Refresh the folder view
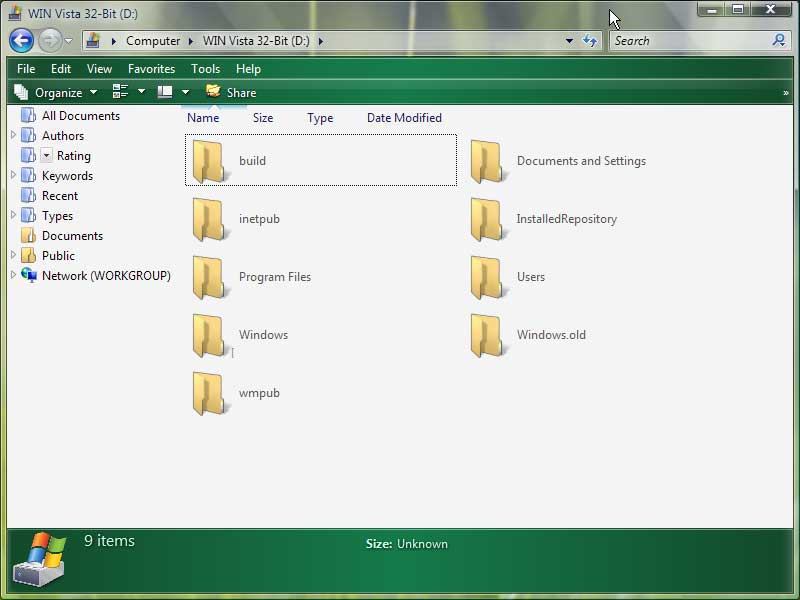 point(590,41)
